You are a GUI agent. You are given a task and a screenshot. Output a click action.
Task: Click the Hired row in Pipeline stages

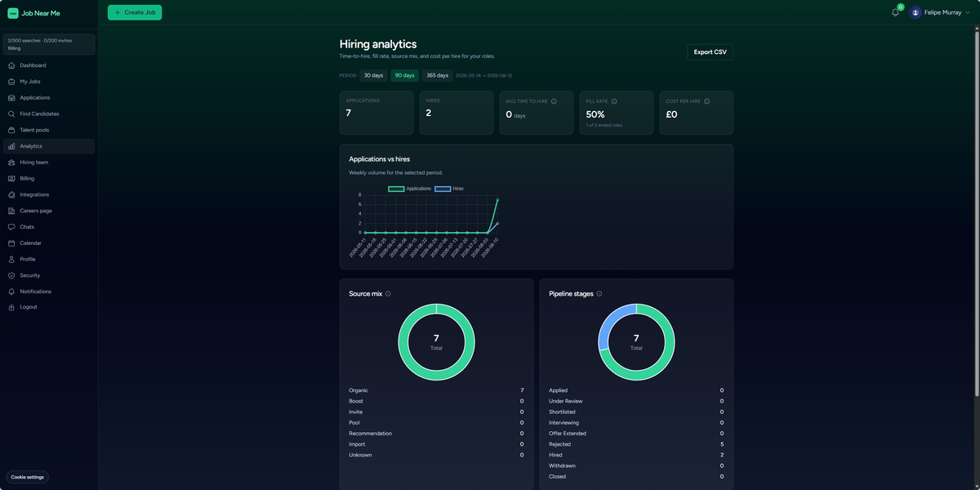(x=636, y=455)
